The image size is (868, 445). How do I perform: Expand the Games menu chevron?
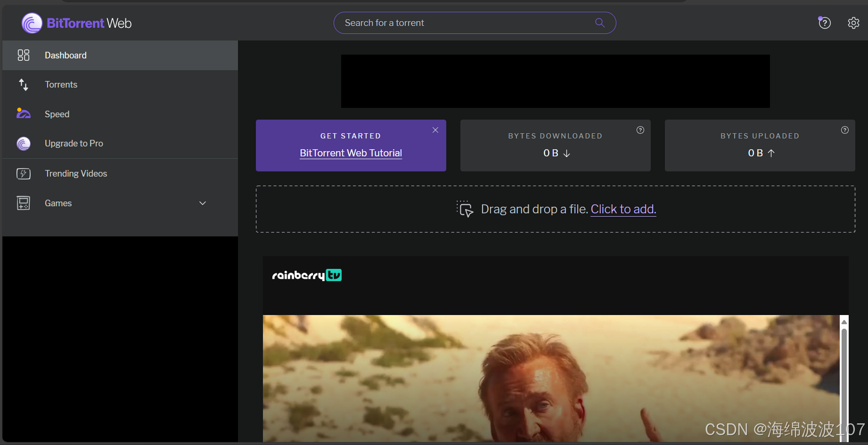click(x=203, y=203)
